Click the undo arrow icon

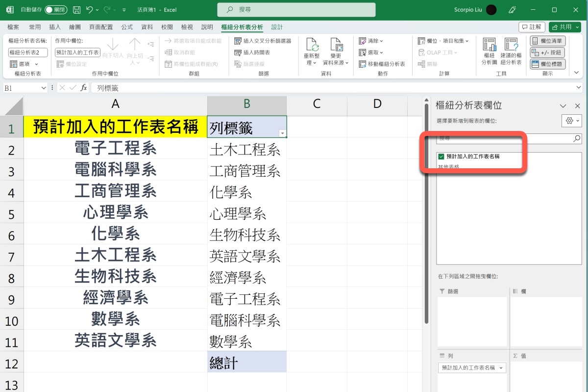89,10
